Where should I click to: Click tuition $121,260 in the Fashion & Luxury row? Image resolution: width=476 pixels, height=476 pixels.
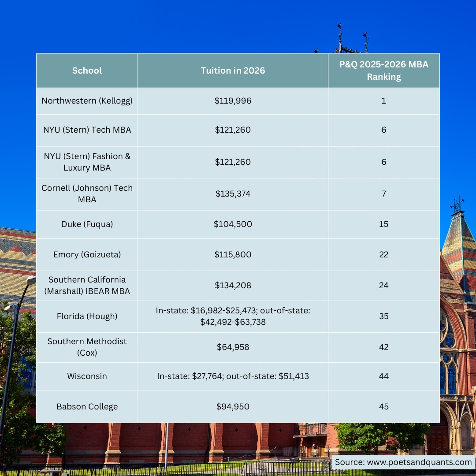(233, 162)
